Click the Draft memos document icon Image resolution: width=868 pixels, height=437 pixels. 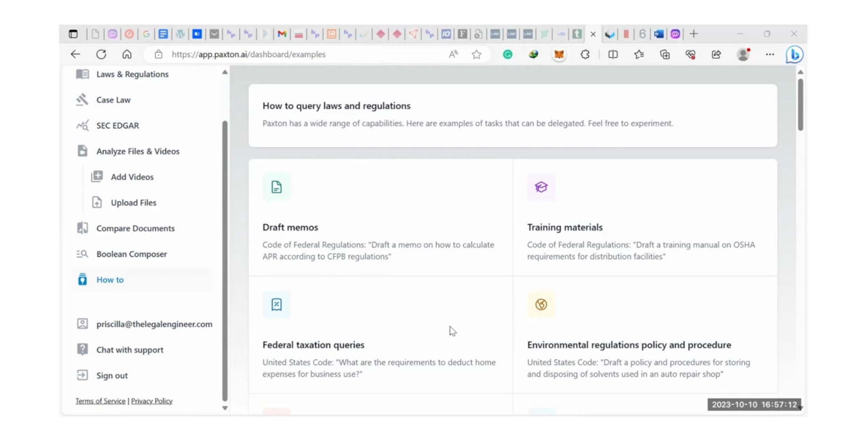(276, 187)
